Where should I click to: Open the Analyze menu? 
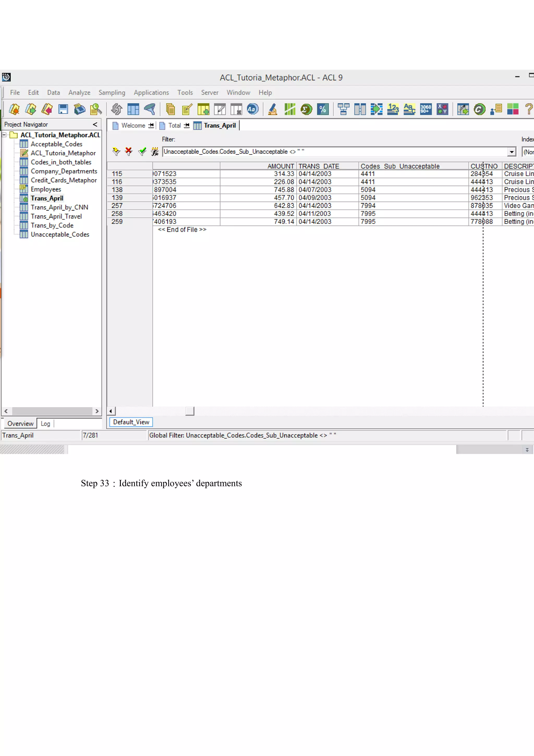(79, 93)
